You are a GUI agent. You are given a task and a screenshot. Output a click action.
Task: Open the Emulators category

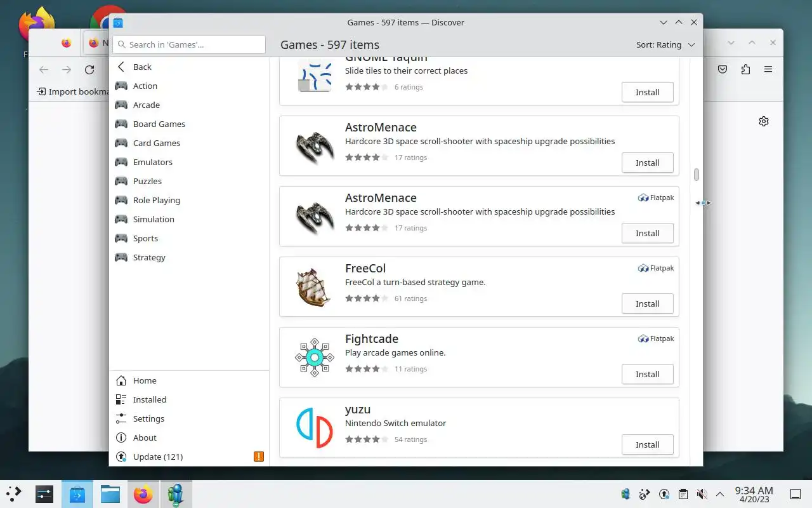pos(189,162)
